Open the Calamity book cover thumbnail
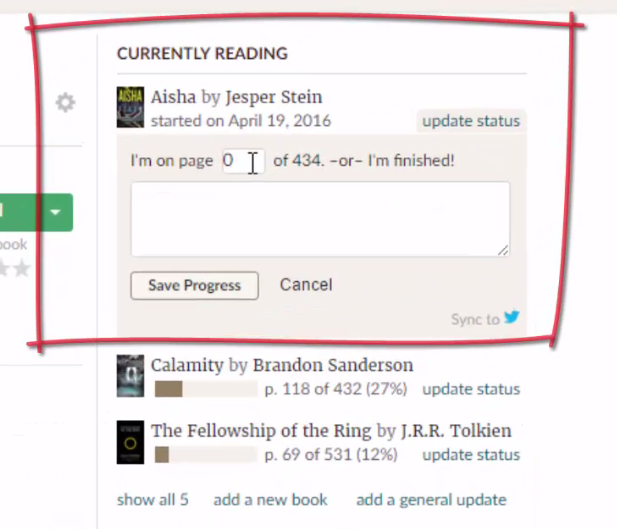Image resolution: width=617 pixels, height=529 pixels. coord(130,376)
